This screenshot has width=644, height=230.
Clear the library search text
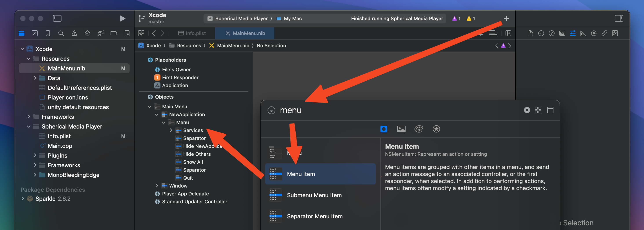coord(527,110)
